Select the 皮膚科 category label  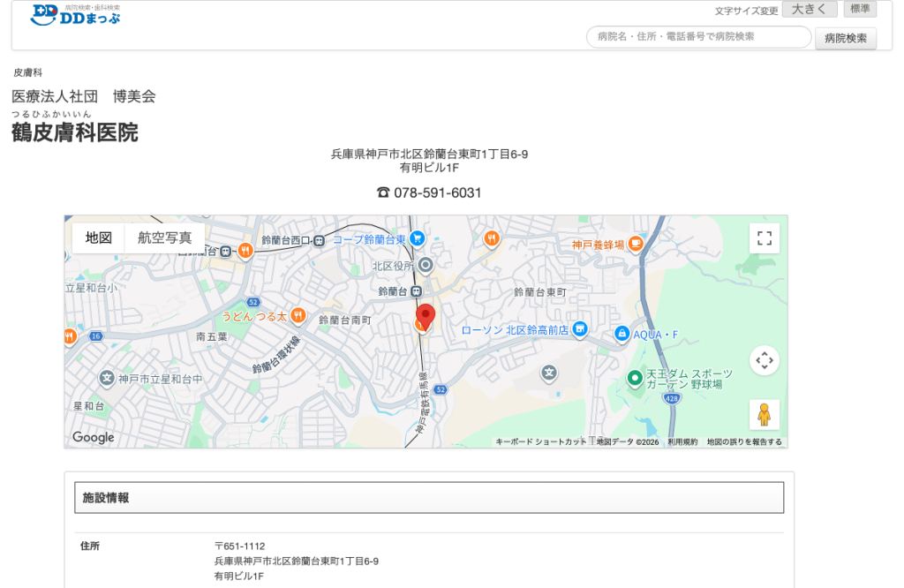coord(27,72)
